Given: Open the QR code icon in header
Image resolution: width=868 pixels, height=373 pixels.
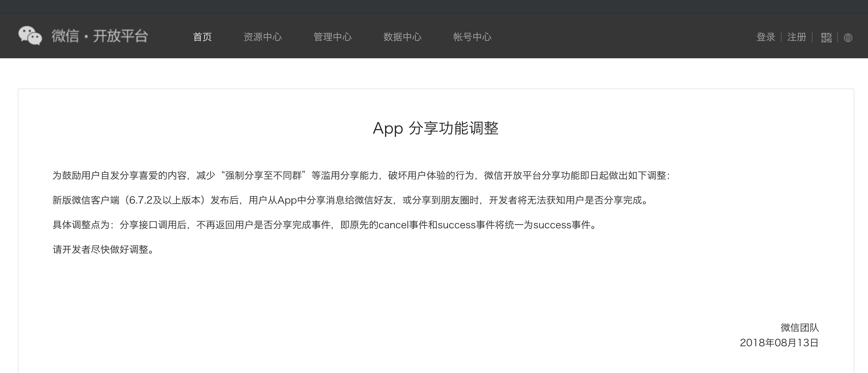Looking at the screenshot, I should (826, 37).
